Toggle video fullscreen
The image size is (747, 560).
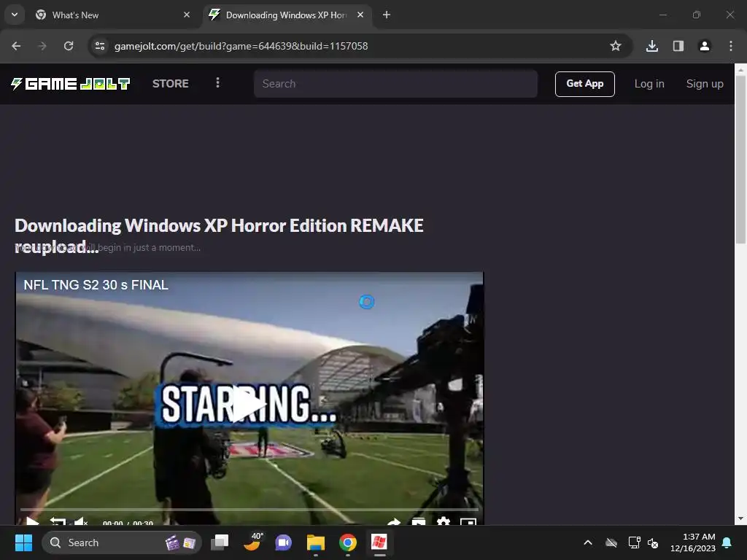tap(468, 522)
